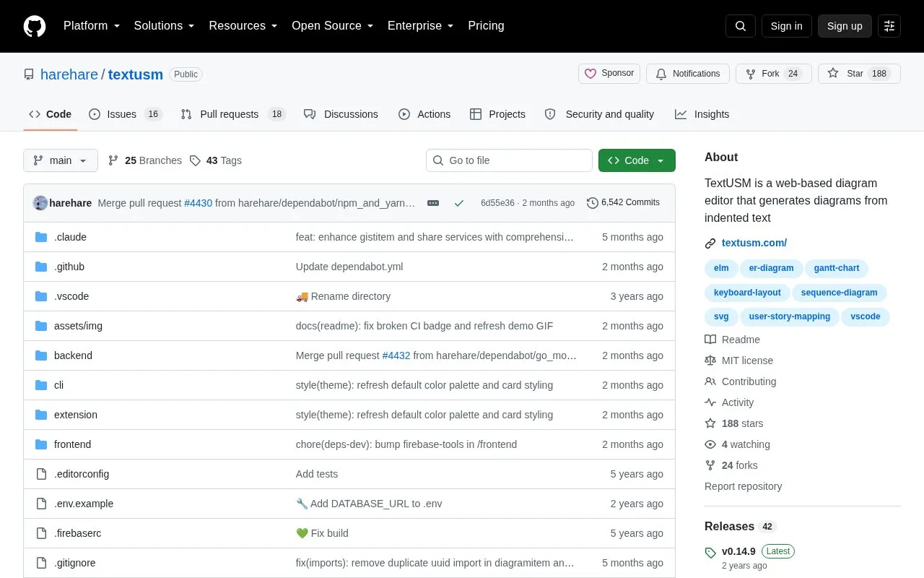The image size is (924, 578).
Task: Expand the Solutions menu
Action: (165, 26)
